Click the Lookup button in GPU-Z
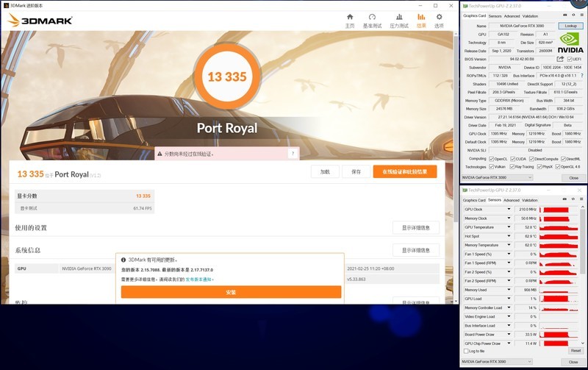The height and width of the screenshot is (370, 588). [x=571, y=26]
